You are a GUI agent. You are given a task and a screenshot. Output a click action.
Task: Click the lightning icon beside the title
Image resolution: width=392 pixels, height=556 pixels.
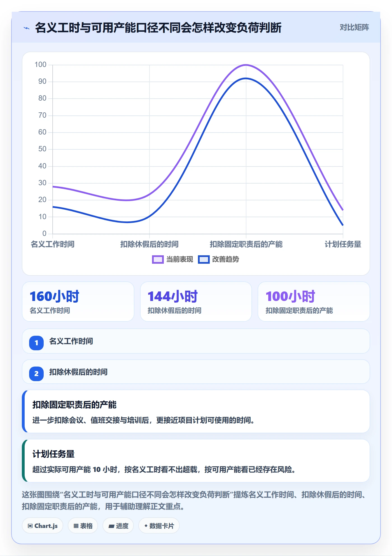coord(27,28)
